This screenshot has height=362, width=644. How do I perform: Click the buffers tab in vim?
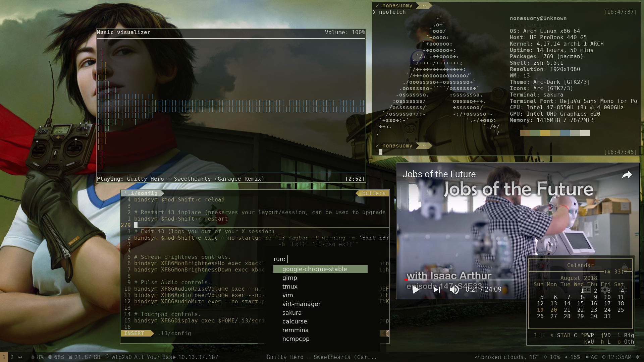pos(373,193)
